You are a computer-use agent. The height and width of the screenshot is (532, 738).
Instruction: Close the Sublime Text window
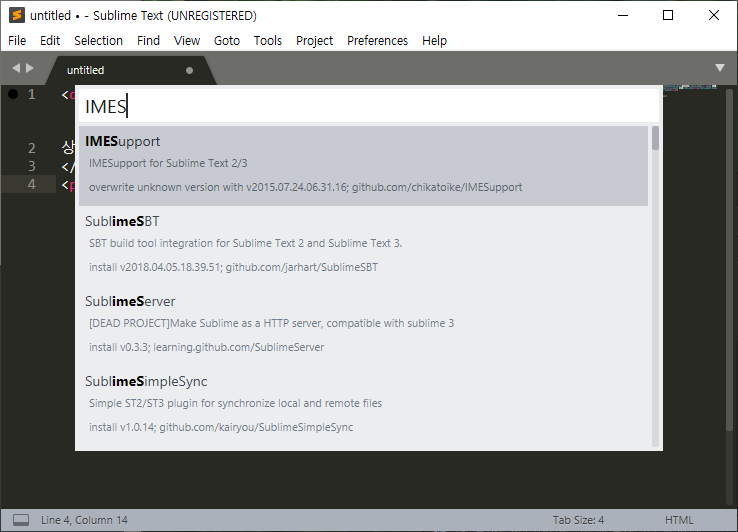tap(714, 16)
